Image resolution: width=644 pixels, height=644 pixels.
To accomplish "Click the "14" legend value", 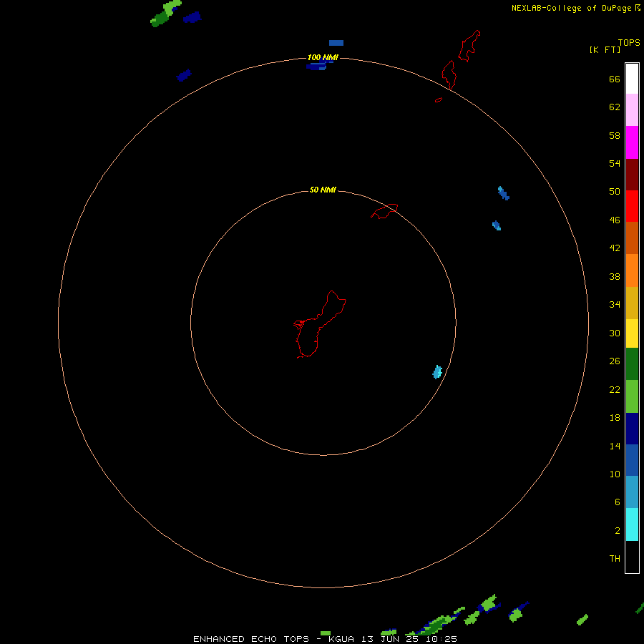I will tap(615, 446).
